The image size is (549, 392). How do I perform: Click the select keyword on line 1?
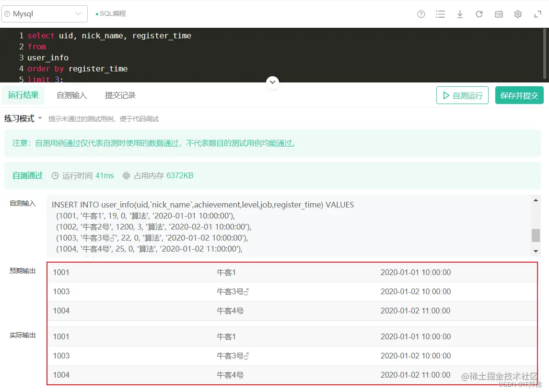point(41,35)
